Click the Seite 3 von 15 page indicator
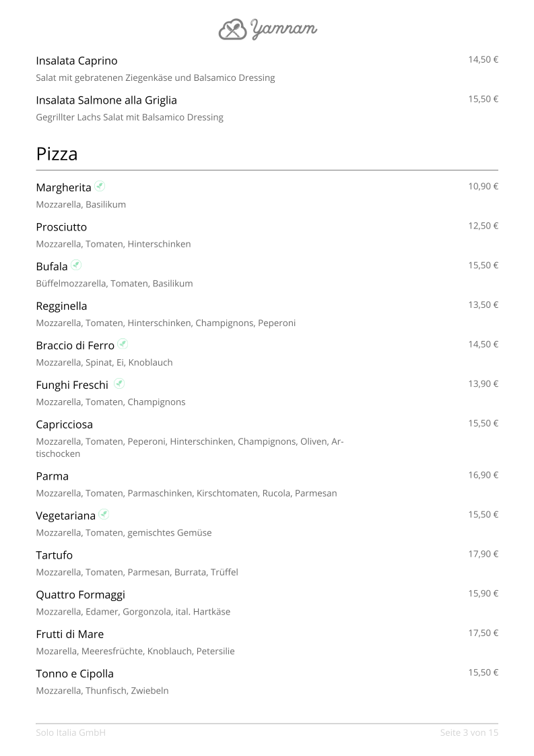This screenshot has width=534, height=756. pos(469,732)
